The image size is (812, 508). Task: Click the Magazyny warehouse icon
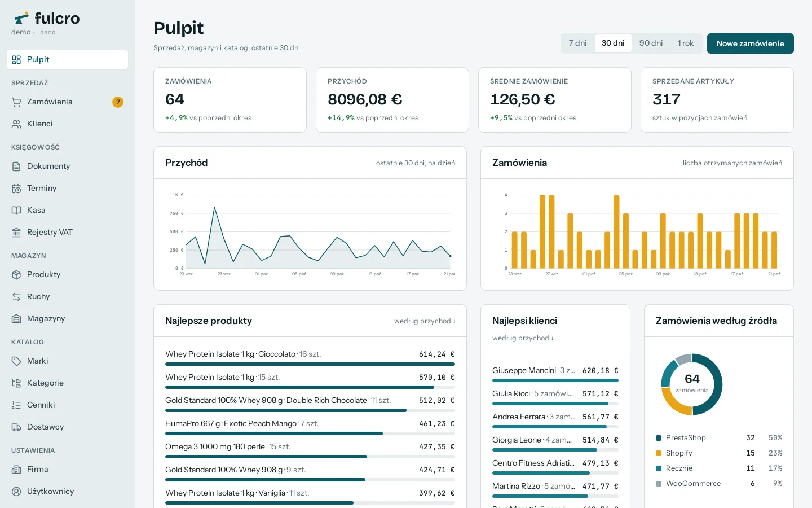[16, 319]
